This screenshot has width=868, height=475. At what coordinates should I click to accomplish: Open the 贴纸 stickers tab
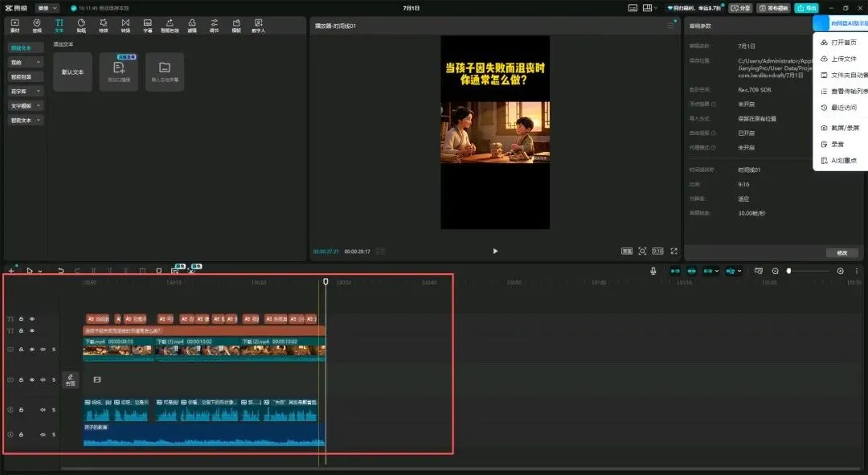click(x=81, y=26)
